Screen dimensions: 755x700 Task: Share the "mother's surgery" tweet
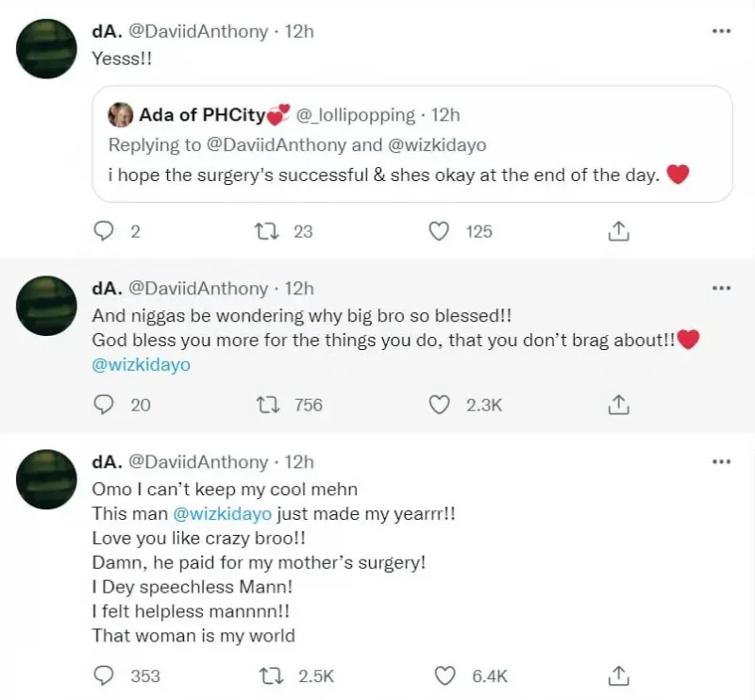tap(618, 675)
